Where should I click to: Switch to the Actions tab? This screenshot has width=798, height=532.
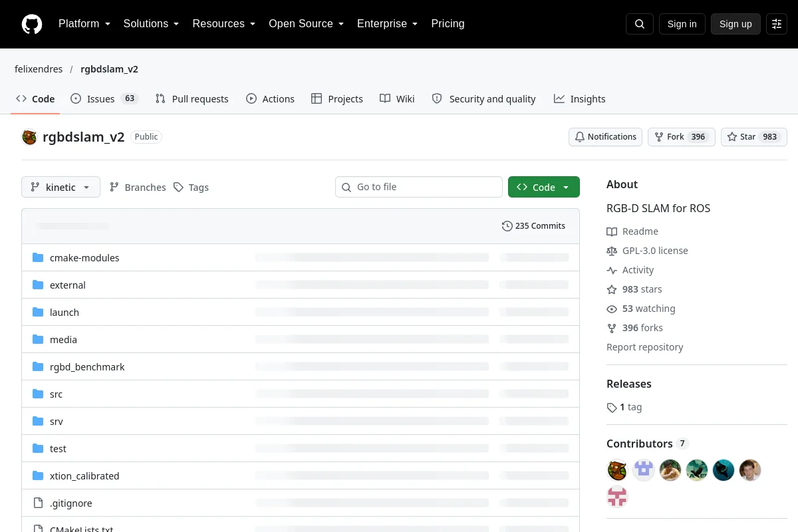pyautogui.click(x=270, y=99)
